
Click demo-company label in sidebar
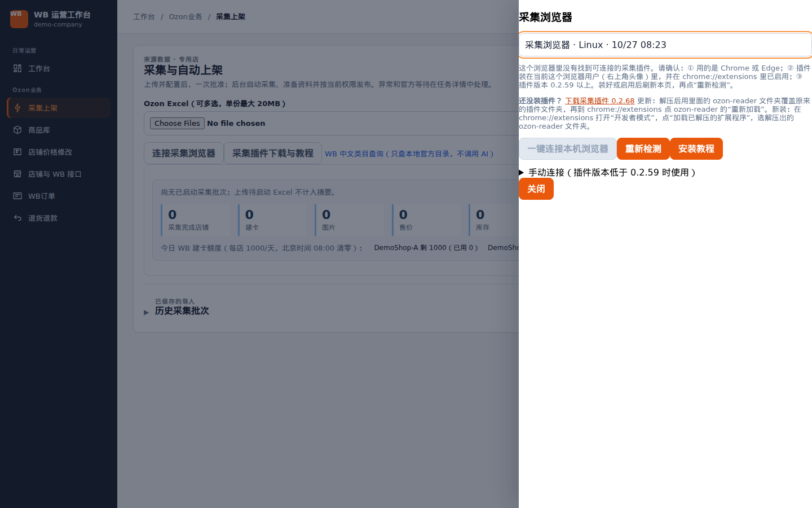tap(58, 25)
